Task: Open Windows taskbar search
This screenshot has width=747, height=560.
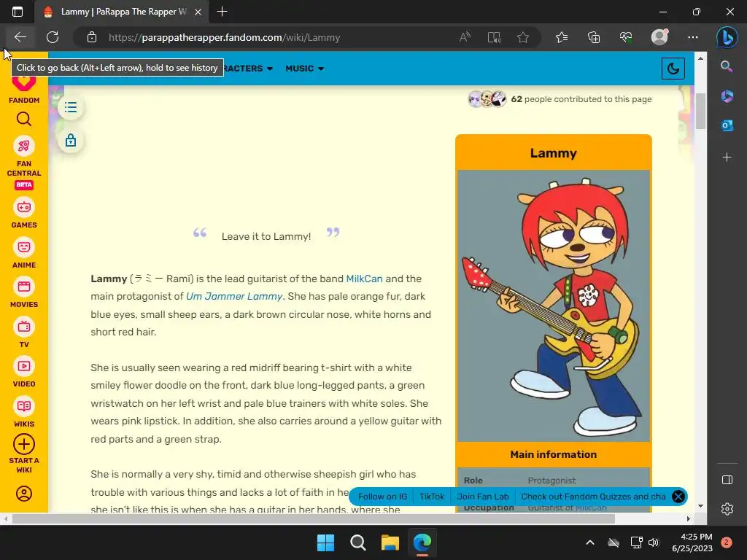Action: (x=357, y=542)
